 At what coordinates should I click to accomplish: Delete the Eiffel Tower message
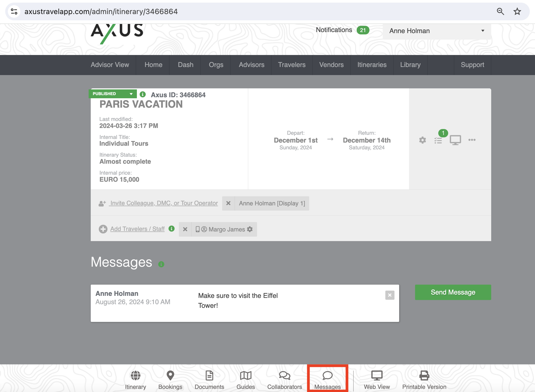(x=390, y=295)
